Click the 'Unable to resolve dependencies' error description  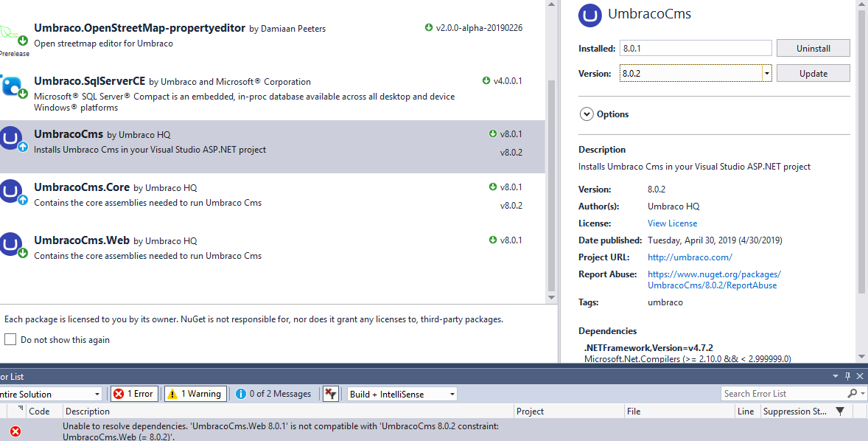click(281, 431)
